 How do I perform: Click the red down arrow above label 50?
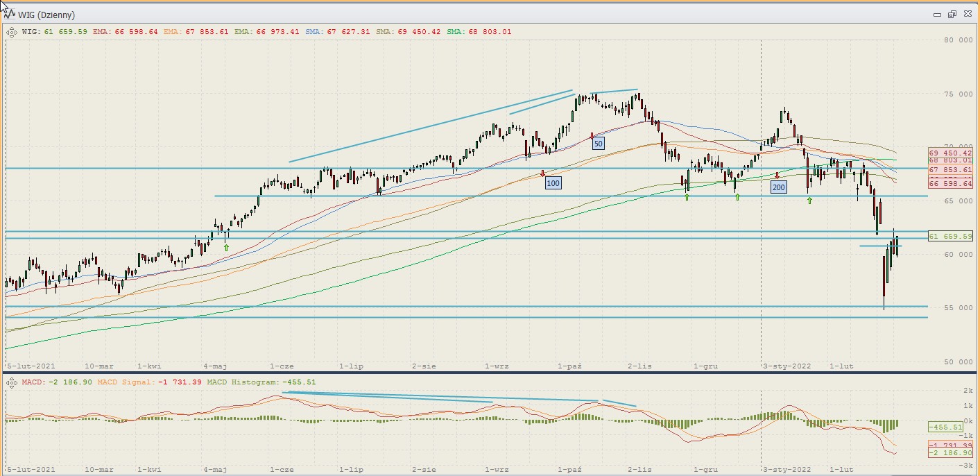pos(592,136)
